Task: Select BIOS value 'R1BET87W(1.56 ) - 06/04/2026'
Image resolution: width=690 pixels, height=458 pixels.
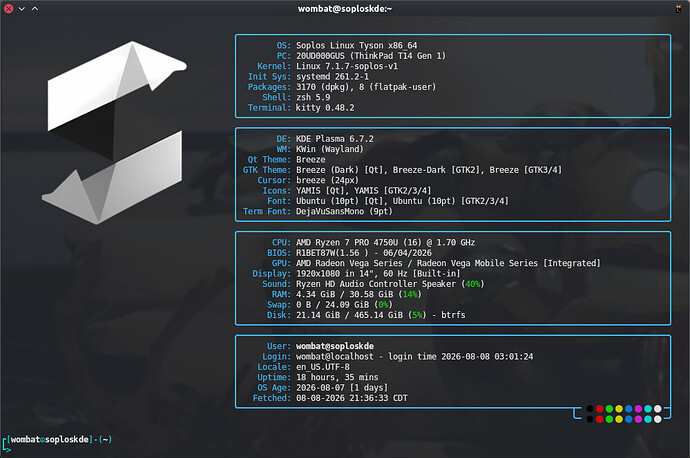Action: pyautogui.click(x=363, y=253)
